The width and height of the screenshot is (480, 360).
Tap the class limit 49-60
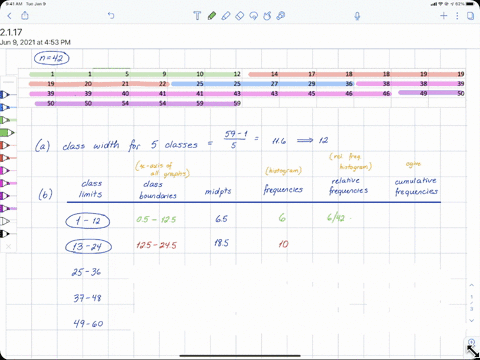[x=88, y=323]
